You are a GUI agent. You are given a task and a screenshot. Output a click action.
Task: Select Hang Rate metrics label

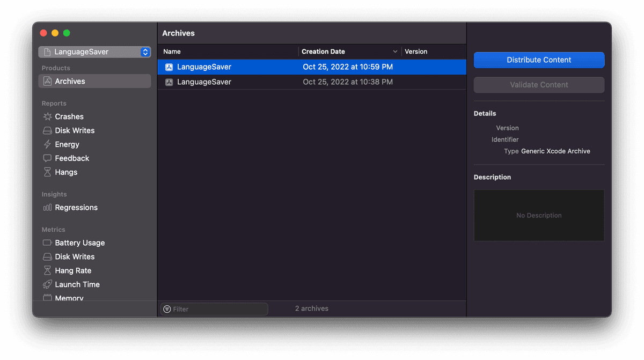[x=73, y=270]
